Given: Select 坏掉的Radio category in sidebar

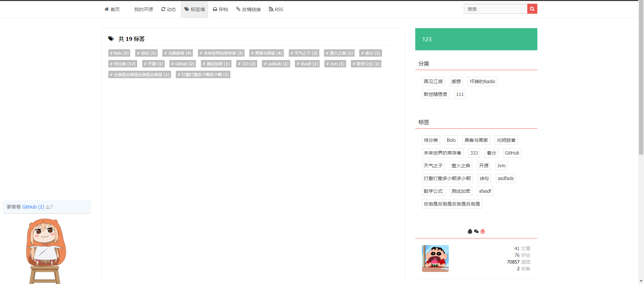Looking at the screenshot, I should [x=482, y=81].
